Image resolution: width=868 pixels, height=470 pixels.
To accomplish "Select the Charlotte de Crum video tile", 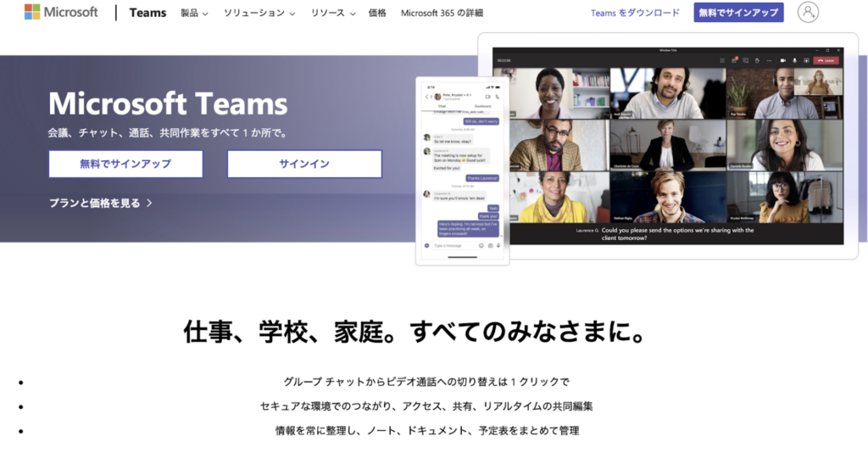I will [668, 145].
